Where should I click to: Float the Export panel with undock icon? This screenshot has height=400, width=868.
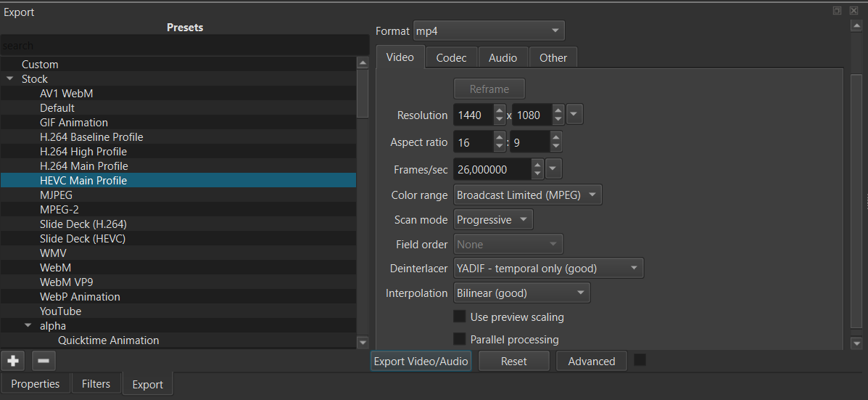tap(837, 11)
